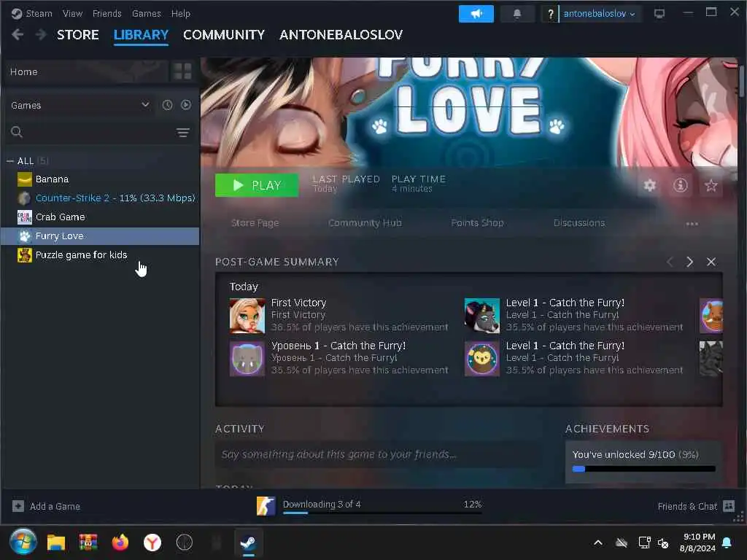Switch to the LIBRARY tab
This screenshot has height=560, width=747.
click(x=141, y=35)
